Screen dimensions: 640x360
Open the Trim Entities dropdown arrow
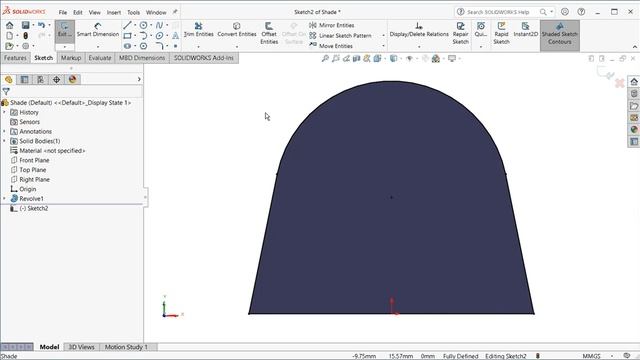[198, 47]
